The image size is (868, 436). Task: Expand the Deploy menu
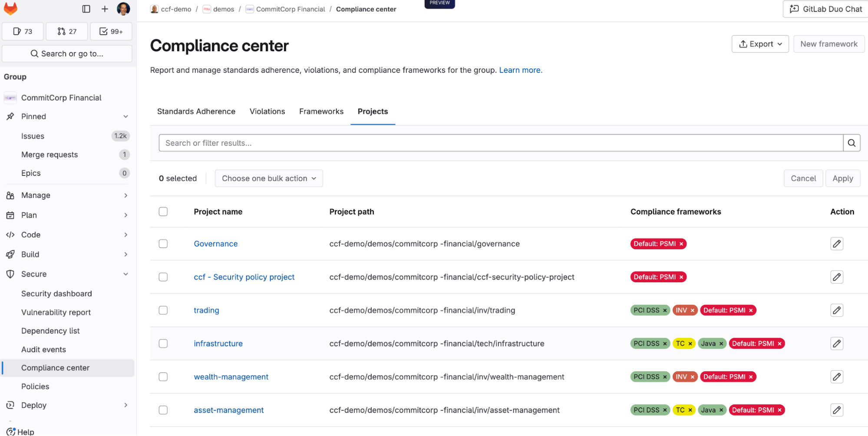(x=125, y=405)
